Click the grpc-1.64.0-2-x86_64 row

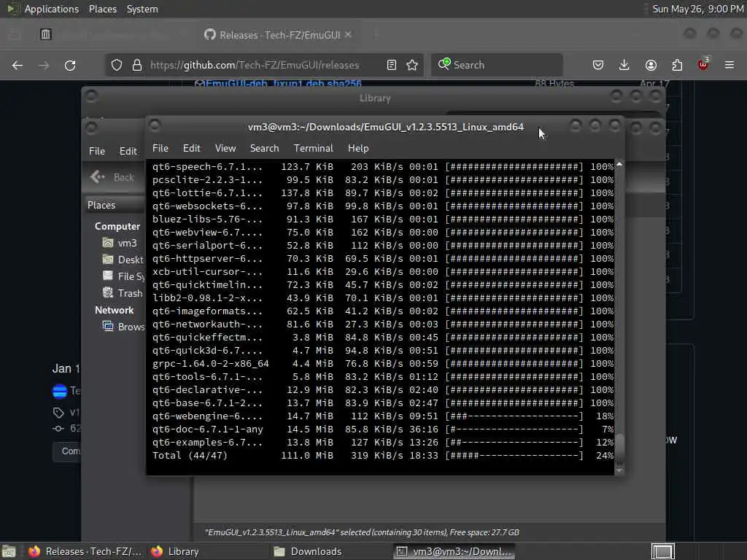coord(382,363)
